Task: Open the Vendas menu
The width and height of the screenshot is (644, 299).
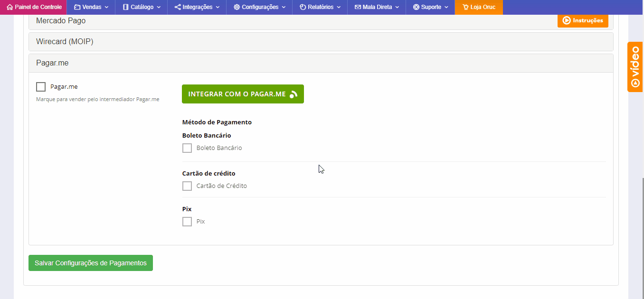Action: (x=91, y=7)
